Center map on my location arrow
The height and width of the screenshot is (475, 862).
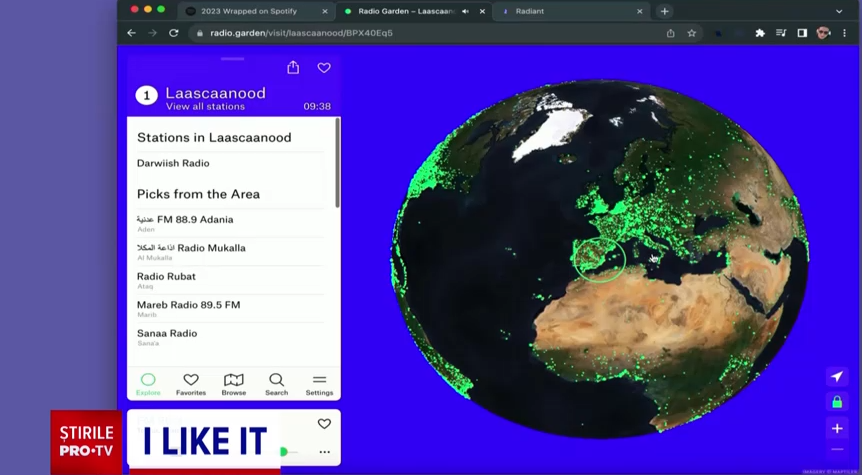[x=837, y=376]
